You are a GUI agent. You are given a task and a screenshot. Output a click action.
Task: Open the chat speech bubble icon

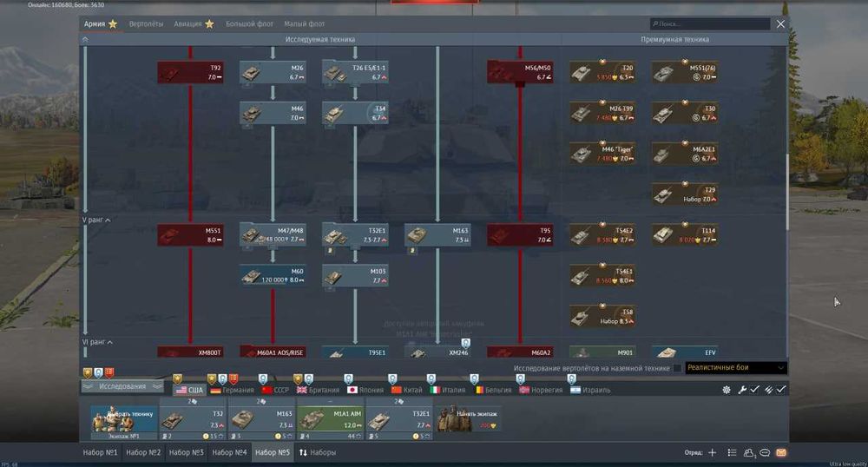coord(765,452)
